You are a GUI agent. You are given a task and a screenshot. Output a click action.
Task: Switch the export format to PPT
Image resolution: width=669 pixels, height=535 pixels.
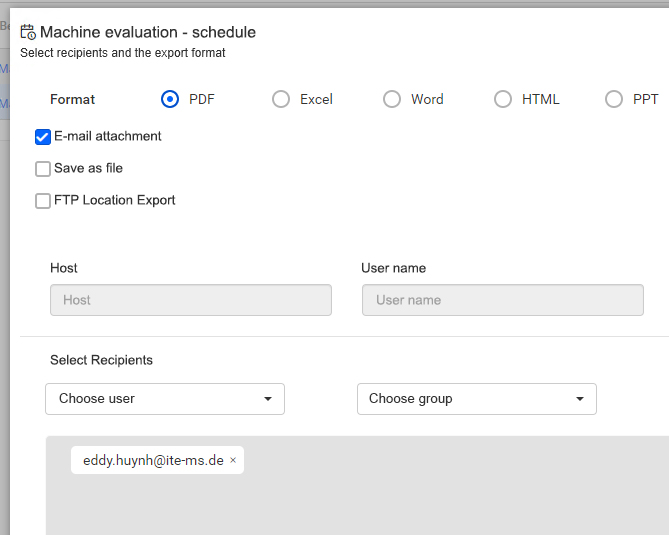pos(614,99)
